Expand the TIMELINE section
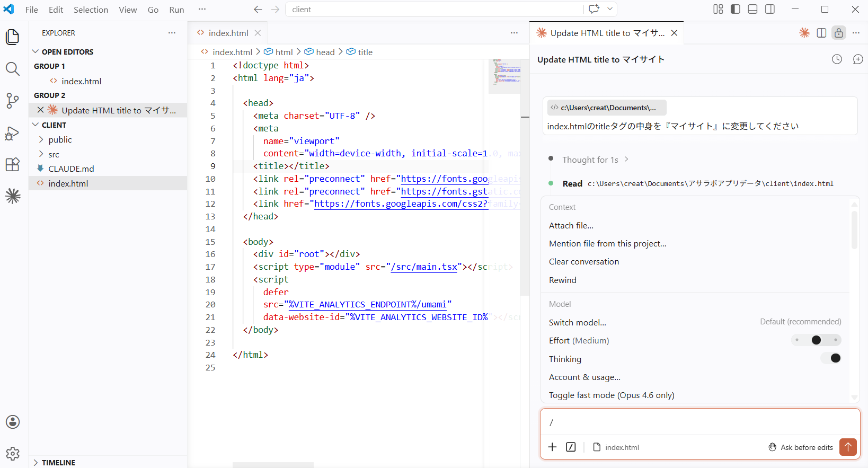 [58, 463]
